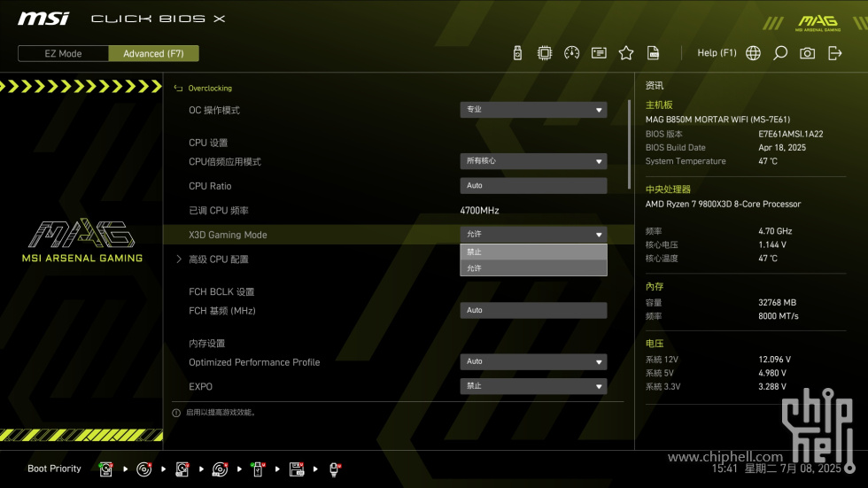Image resolution: width=868 pixels, height=488 pixels.
Task: Click the 内存设置 section heading
Action: tap(206, 344)
